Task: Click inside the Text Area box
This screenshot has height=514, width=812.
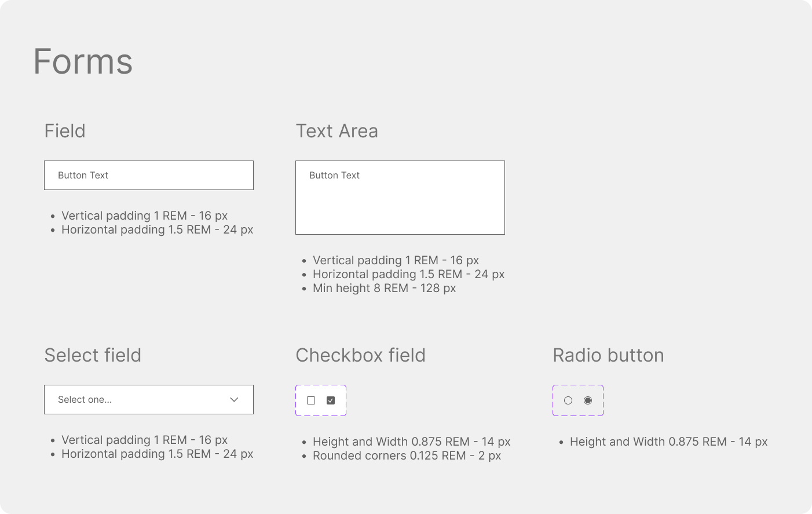Action: 400,198
